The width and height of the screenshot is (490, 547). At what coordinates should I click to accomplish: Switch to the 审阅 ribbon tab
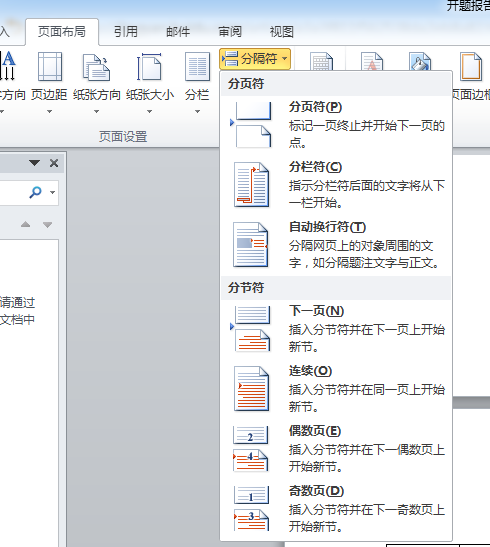click(x=230, y=32)
